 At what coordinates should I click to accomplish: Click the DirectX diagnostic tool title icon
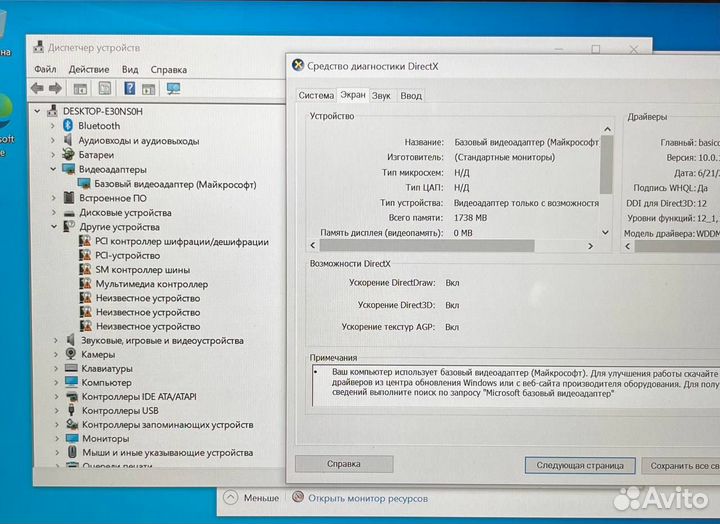pos(298,65)
